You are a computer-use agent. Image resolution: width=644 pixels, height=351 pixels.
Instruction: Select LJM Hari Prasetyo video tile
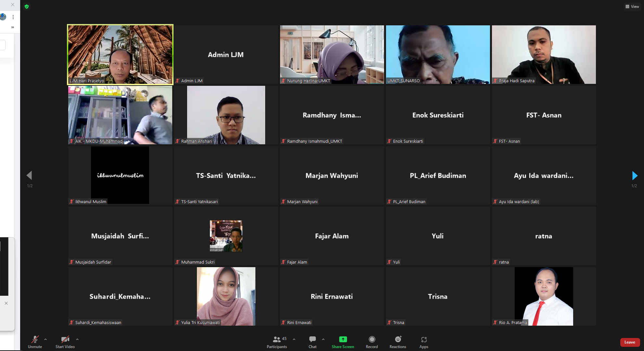coord(120,54)
